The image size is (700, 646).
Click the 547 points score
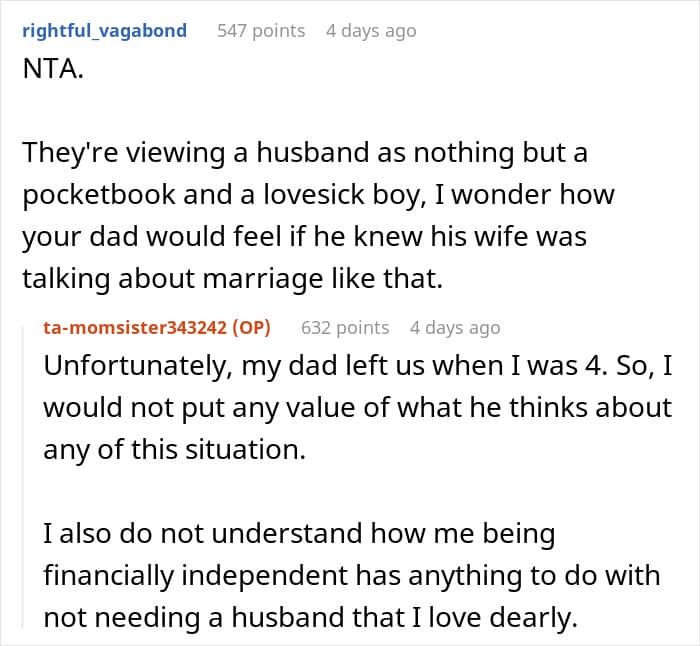pyautogui.click(x=261, y=31)
